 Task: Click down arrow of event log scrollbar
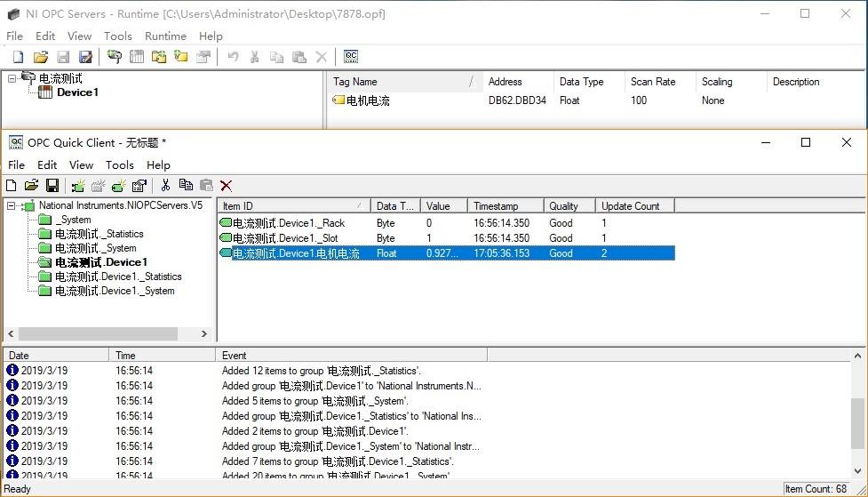coord(857,471)
